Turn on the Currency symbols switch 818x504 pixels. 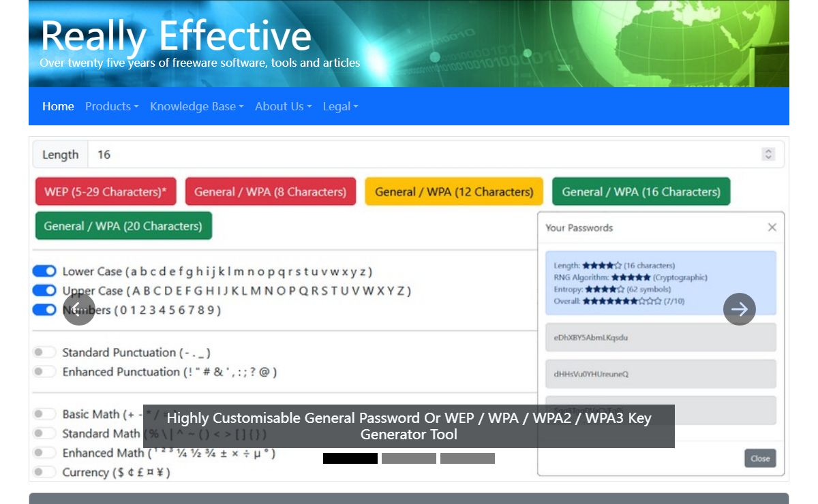(x=44, y=472)
